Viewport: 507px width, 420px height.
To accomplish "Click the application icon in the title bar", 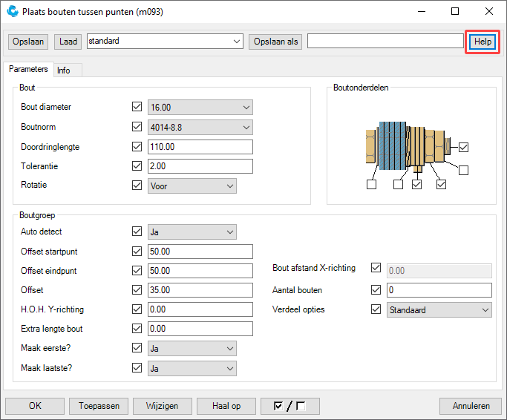I will click(x=12, y=12).
